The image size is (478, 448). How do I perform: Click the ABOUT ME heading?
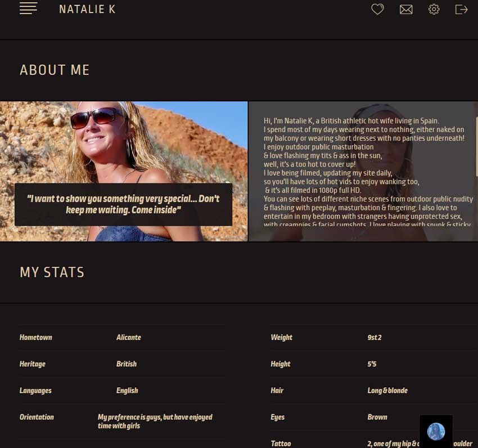(x=55, y=70)
